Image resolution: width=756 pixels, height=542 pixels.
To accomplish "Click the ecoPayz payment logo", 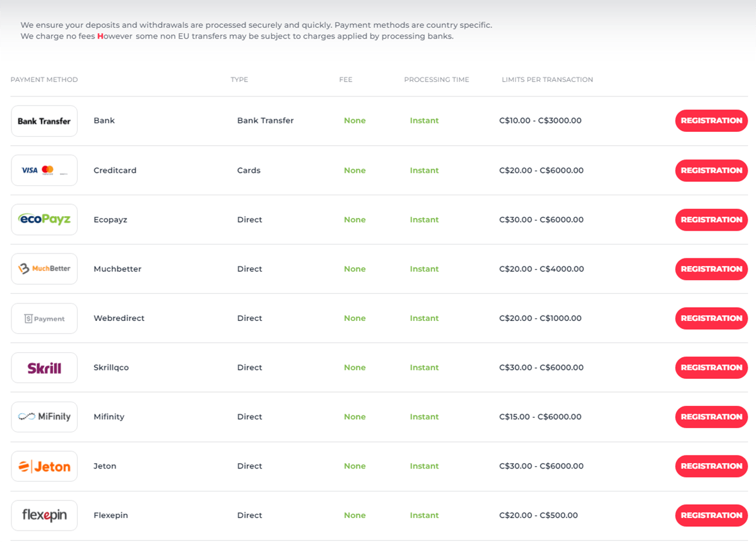I will [x=44, y=220].
